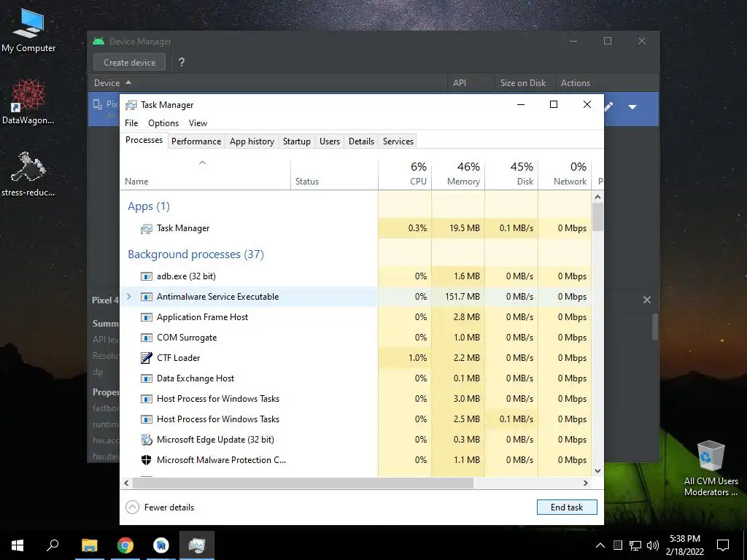Open the All CVM Users Moderators recycle bin
The image size is (747, 560).
coord(711,469)
